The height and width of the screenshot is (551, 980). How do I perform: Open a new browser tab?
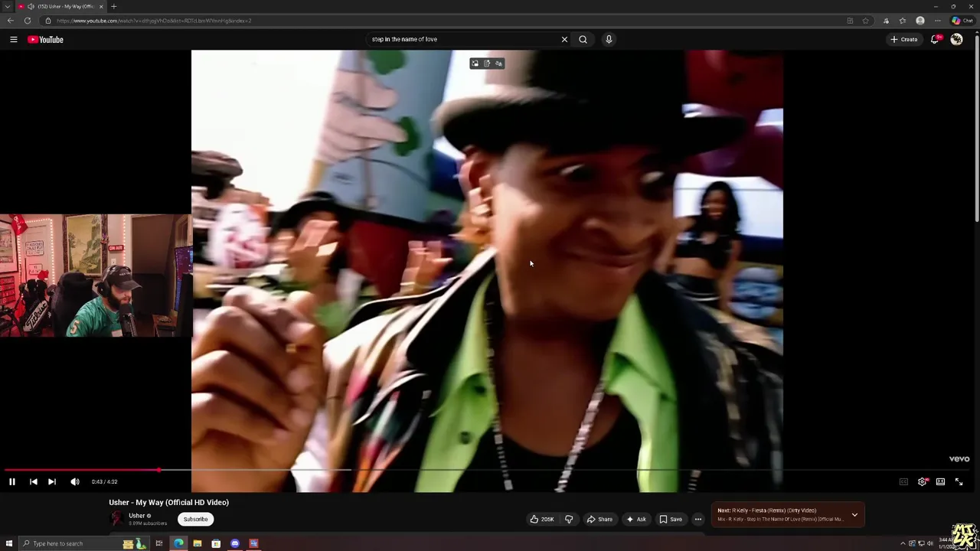click(x=113, y=6)
